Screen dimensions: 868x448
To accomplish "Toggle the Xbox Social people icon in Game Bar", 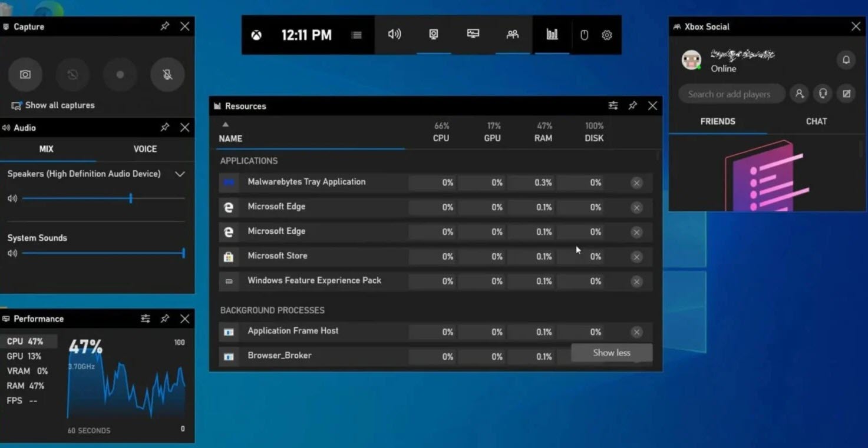I will 513,34.
